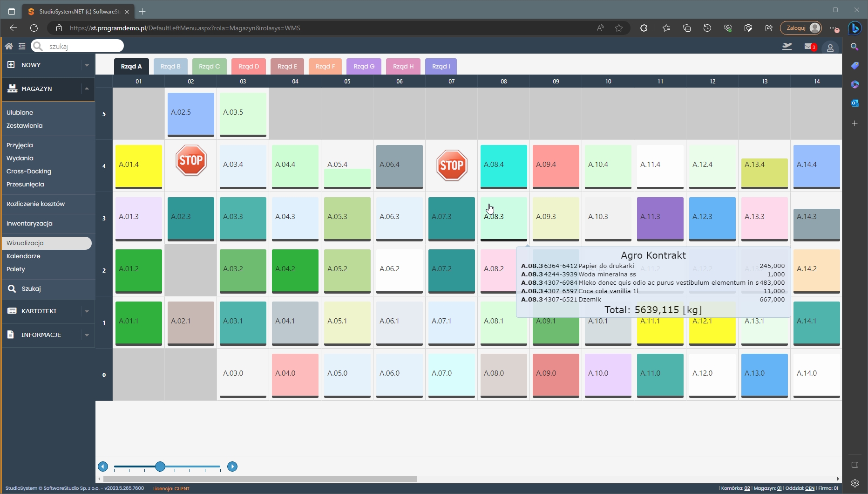Image resolution: width=868 pixels, height=494 pixels.
Task: Open browser history icon
Action: click(707, 28)
